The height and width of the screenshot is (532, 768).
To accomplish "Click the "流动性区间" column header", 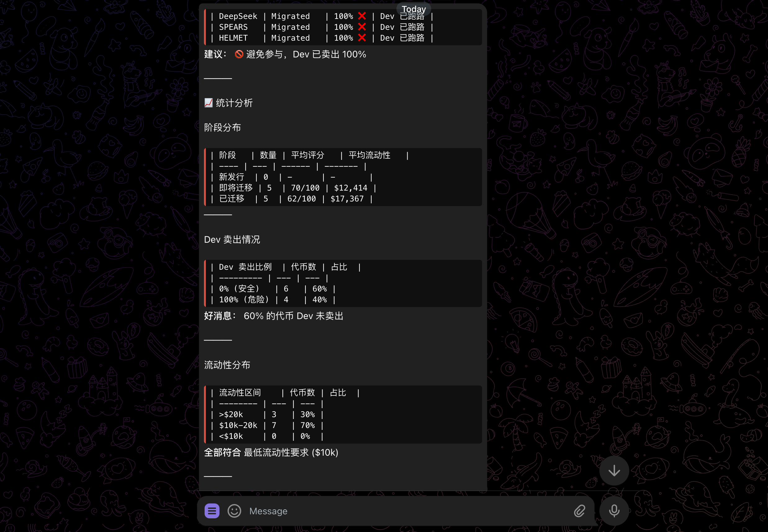I will pos(240,393).
